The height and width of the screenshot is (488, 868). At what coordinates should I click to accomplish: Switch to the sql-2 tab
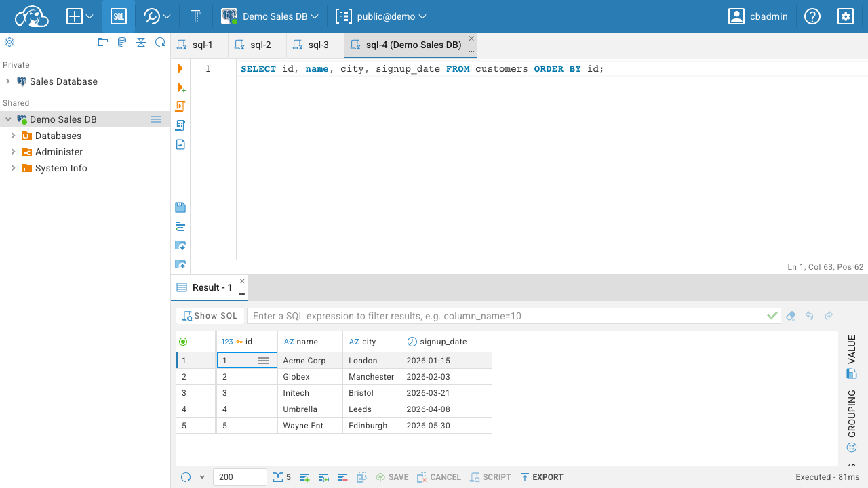257,45
